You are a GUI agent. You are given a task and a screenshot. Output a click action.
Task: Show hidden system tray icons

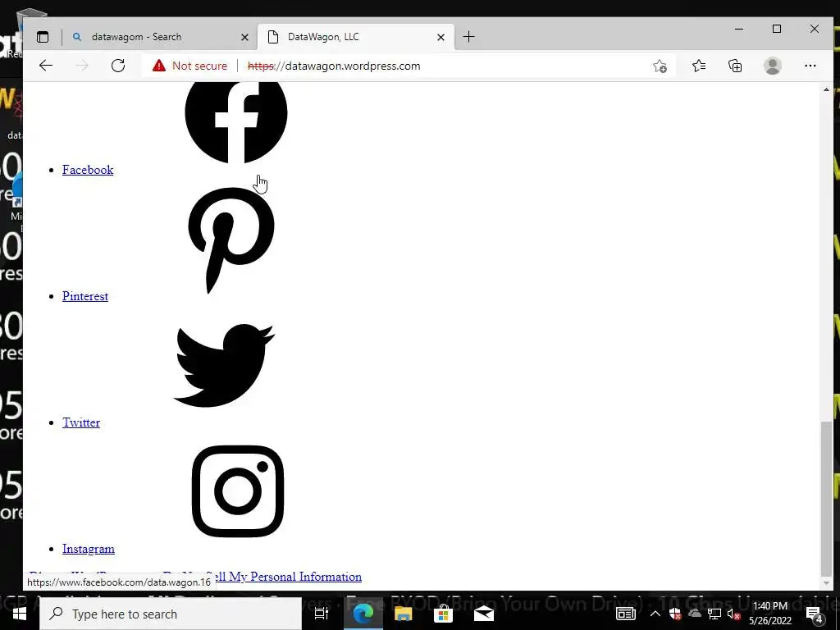pos(655,614)
